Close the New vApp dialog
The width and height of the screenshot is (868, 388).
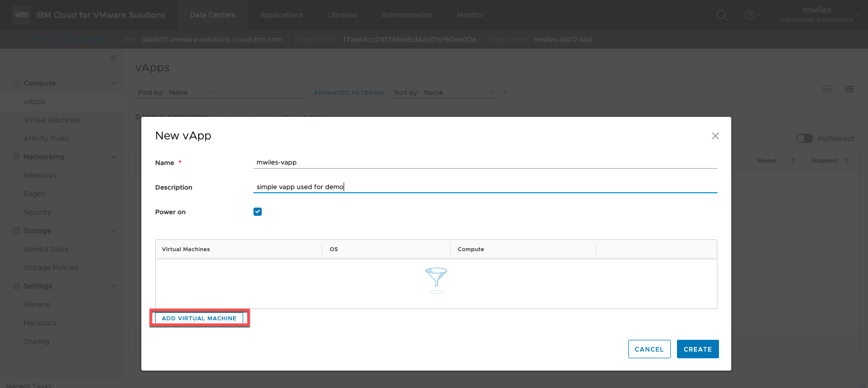(715, 136)
